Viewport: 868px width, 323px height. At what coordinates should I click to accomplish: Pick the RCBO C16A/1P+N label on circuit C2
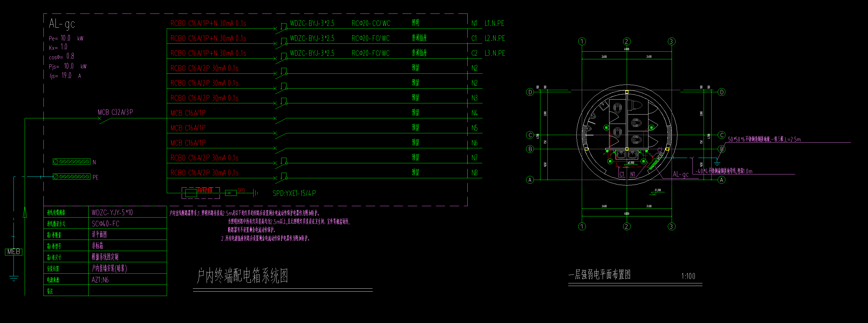(x=208, y=53)
